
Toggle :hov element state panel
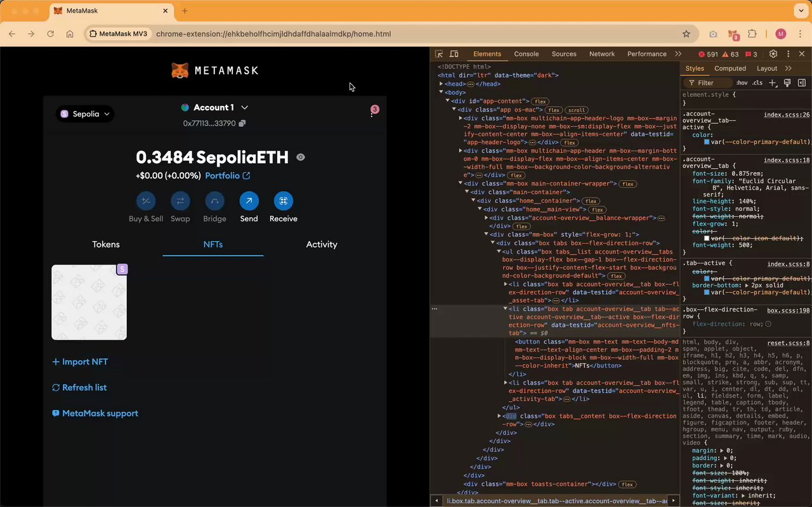[x=742, y=82]
